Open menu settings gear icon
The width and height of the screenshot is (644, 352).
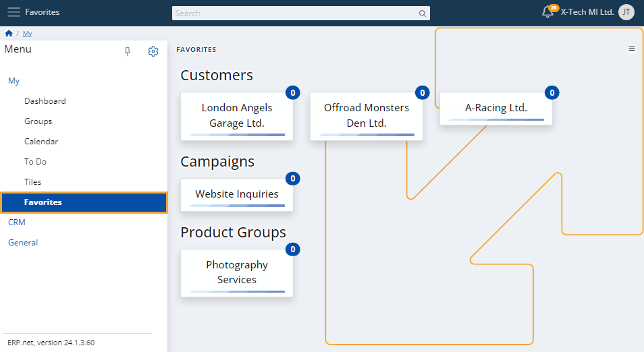(153, 51)
